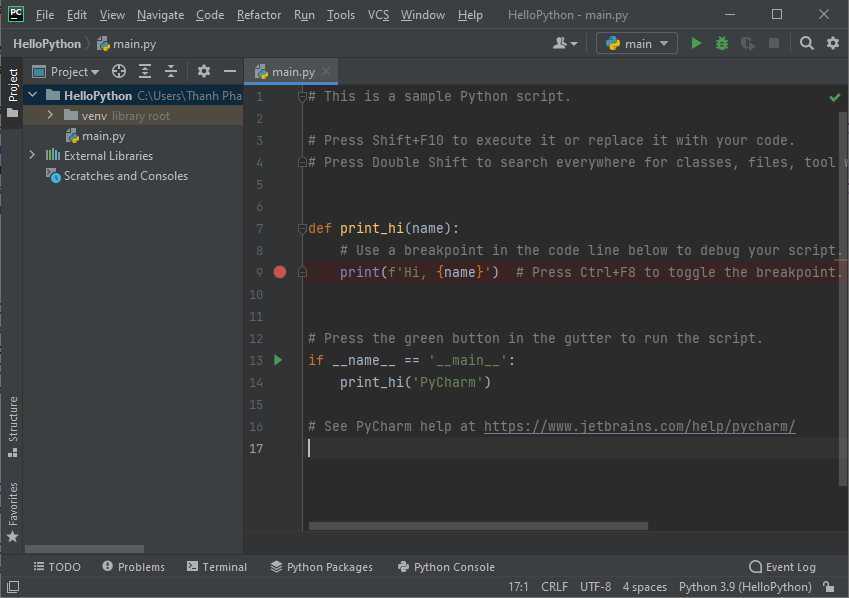Fold the comment block at line 1
Screen dimensions: 849x598
point(302,97)
